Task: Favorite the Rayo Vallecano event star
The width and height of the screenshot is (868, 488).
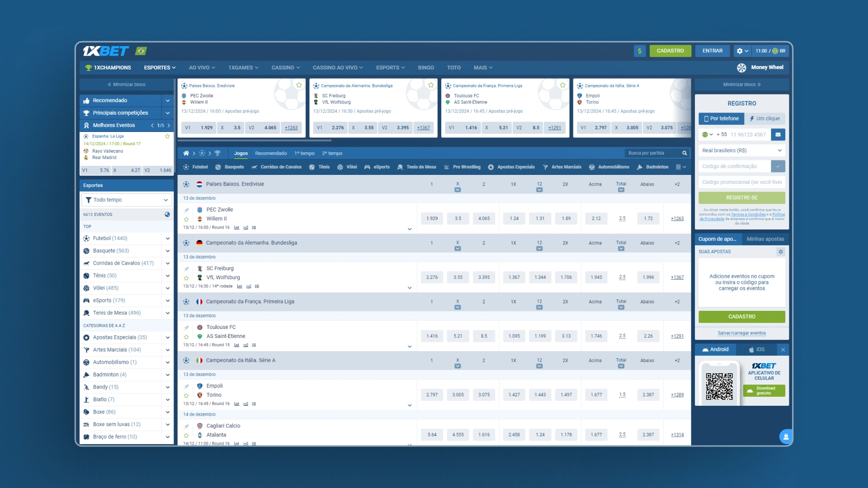Action: [x=168, y=136]
